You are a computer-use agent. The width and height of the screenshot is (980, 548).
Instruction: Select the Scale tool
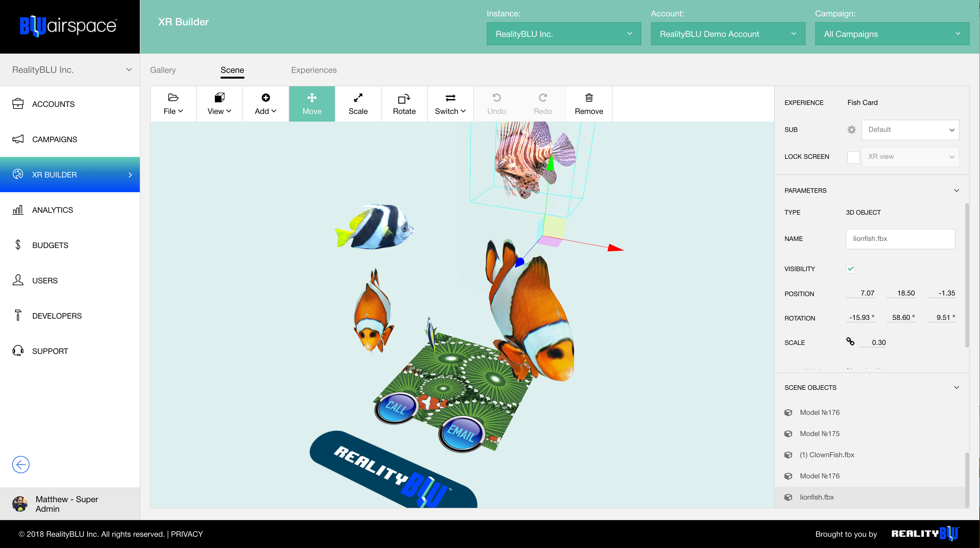coord(358,104)
